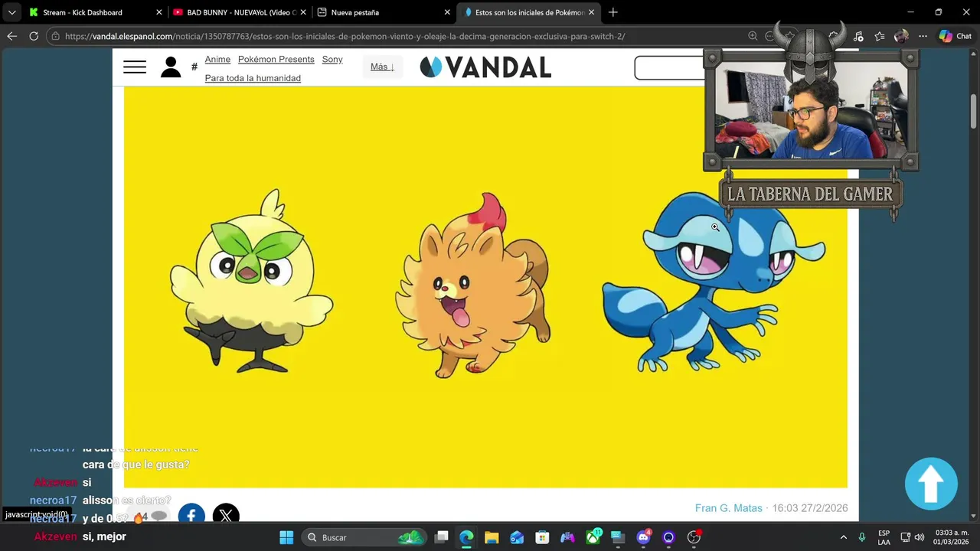This screenshot has height=551, width=980.
Task: Click the taskbar Buscar search box
Action: tap(364, 537)
